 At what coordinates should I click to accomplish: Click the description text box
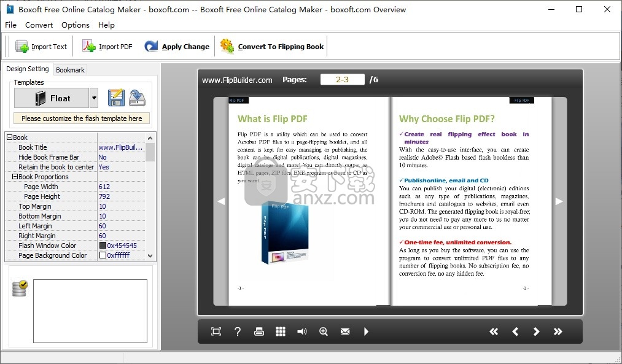click(90, 311)
